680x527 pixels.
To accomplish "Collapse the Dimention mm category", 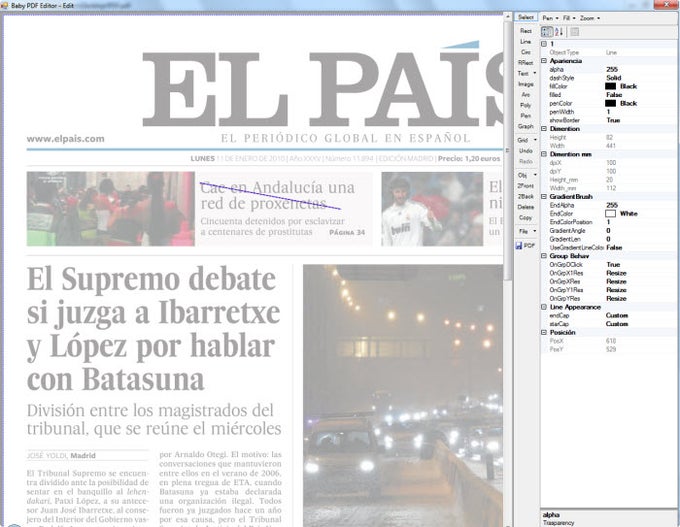I will pyautogui.click(x=544, y=154).
